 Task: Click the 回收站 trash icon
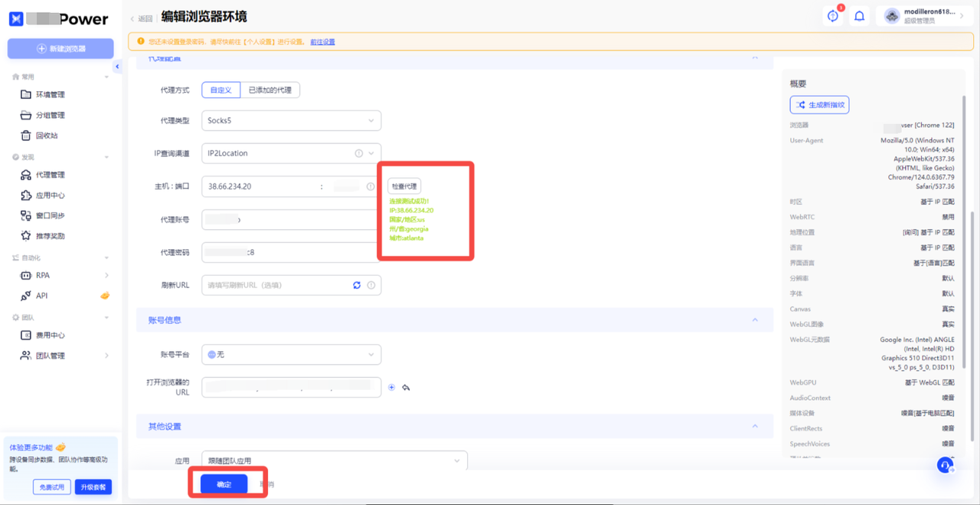tap(26, 136)
